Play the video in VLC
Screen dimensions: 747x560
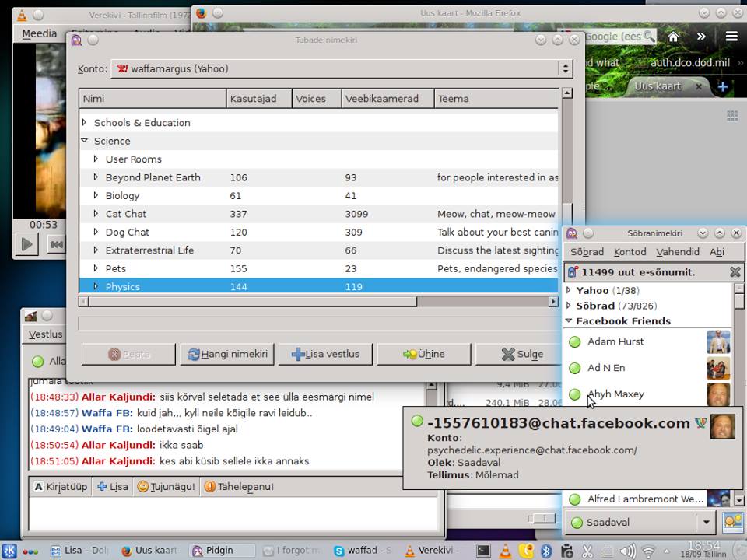pyautogui.click(x=26, y=245)
